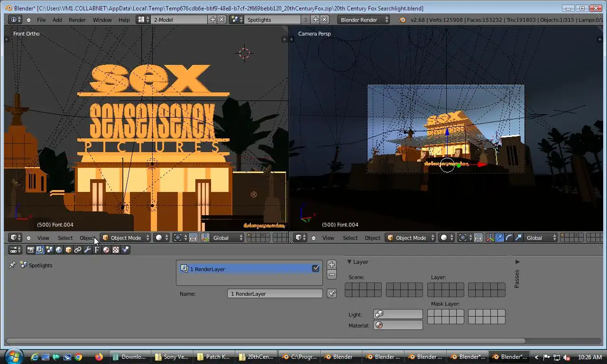
Task: Open viewport shading dropdown in right viewport
Action: click(447, 238)
